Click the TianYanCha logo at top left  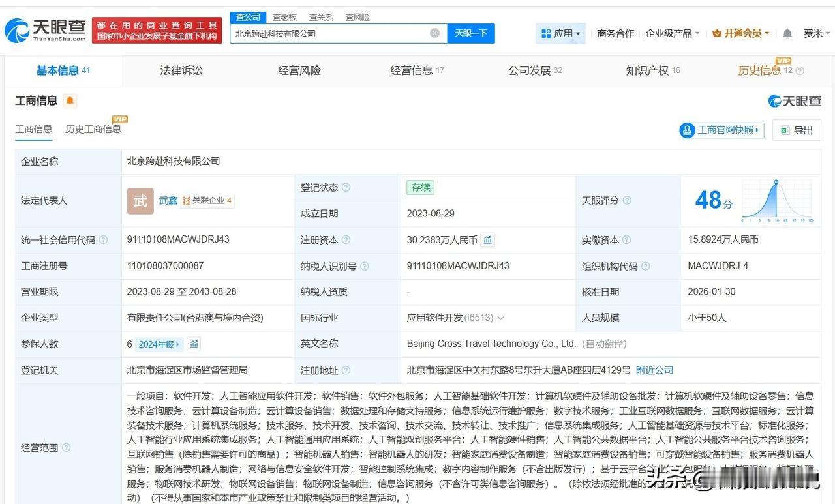tap(46, 30)
